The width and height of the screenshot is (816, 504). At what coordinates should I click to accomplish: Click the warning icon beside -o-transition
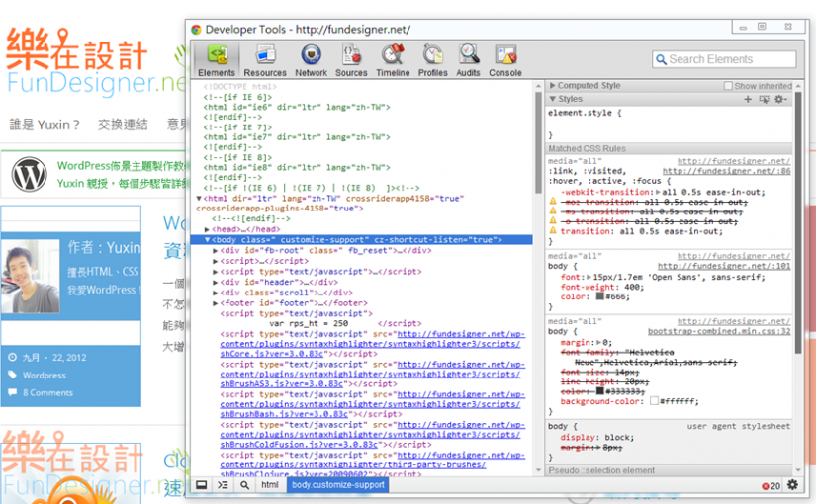click(553, 220)
